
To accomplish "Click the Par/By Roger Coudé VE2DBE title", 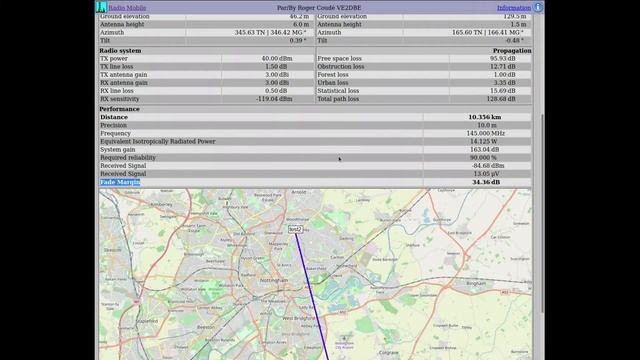I will point(319,8).
